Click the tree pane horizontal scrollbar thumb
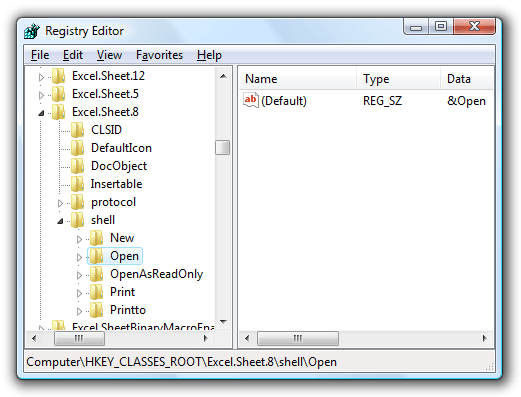Screen dimensions: 521x397 pyautogui.click(x=79, y=338)
